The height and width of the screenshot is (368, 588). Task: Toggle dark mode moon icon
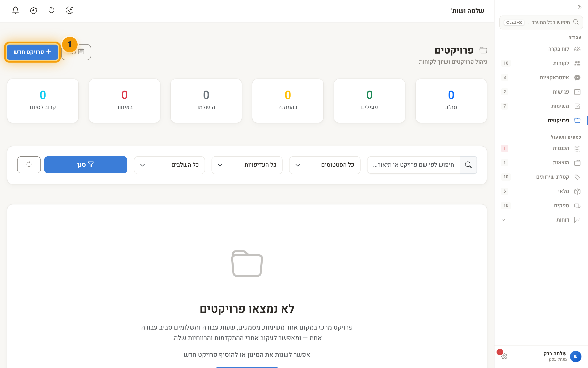[69, 10]
